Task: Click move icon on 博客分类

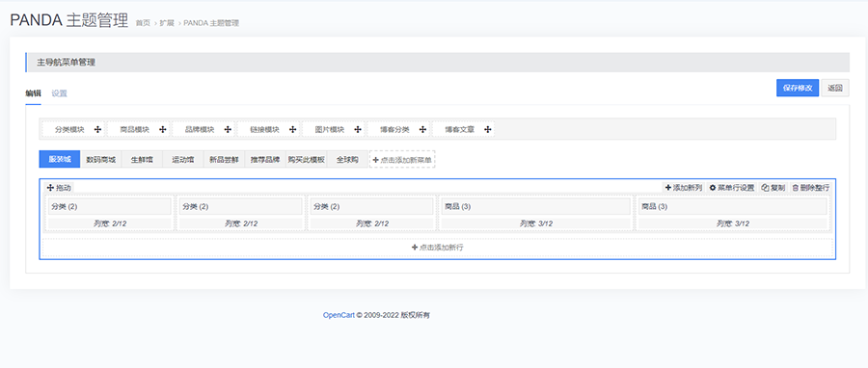Action: 423,129
